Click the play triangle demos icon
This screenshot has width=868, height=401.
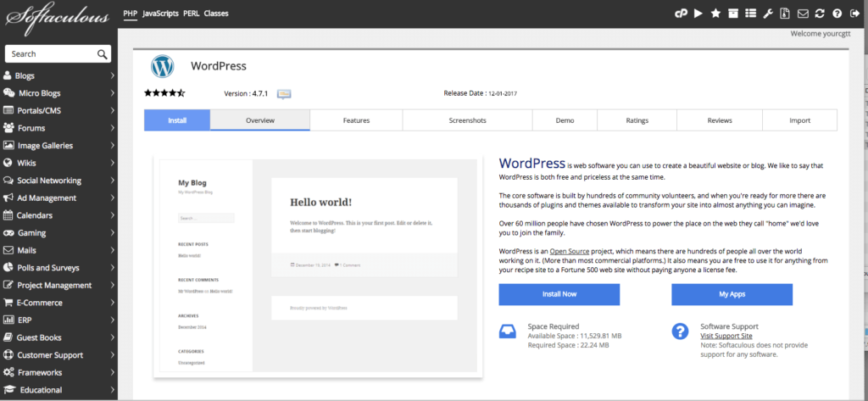[x=698, y=14]
